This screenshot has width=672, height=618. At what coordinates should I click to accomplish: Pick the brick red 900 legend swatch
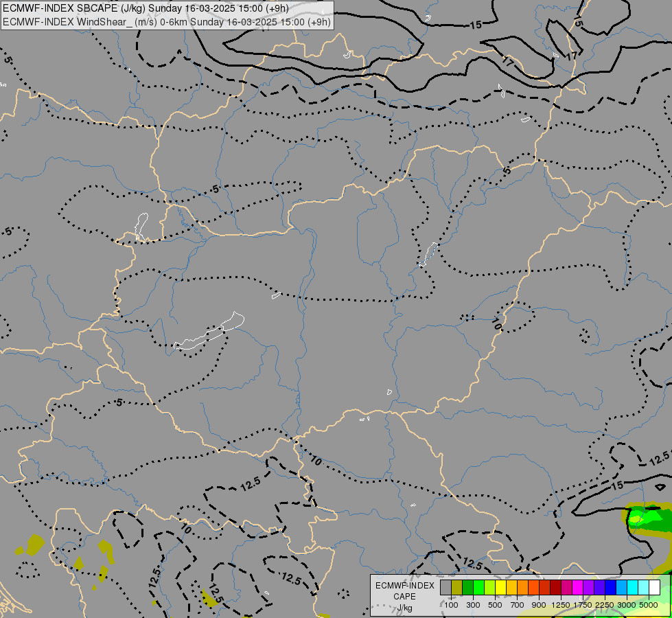(545, 588)
